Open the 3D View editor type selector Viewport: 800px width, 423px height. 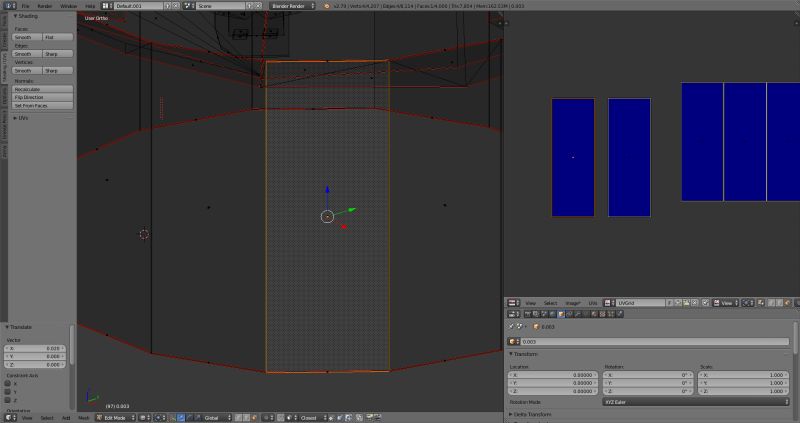[10, 418]
